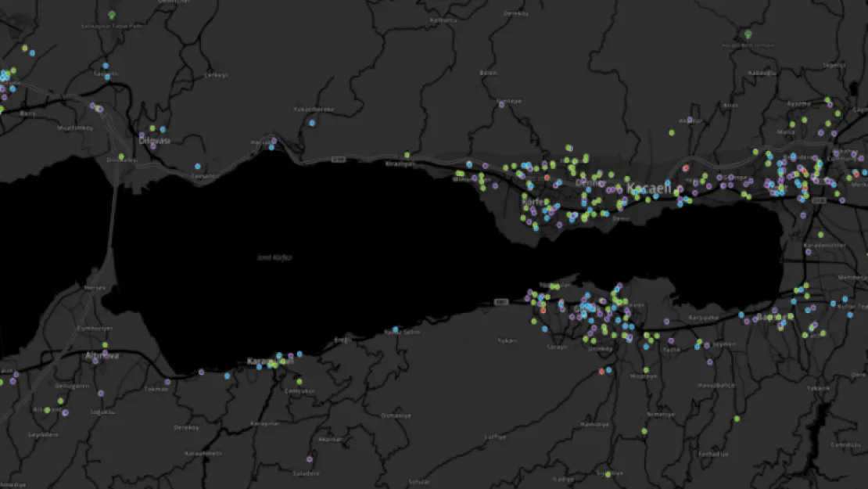The height and width of the screenshot is (489, 868).
Task: Click the blue dot at Yavuz Selim
Action: 395,329
